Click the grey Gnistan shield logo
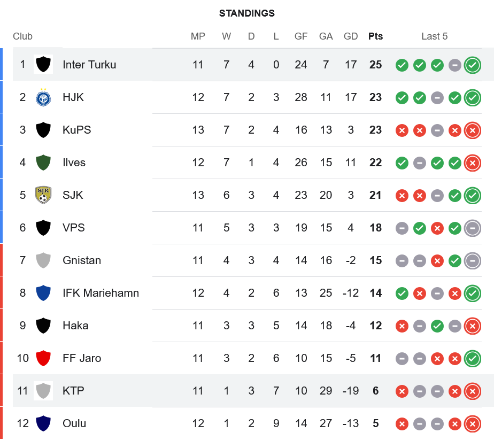 point(43,260)
